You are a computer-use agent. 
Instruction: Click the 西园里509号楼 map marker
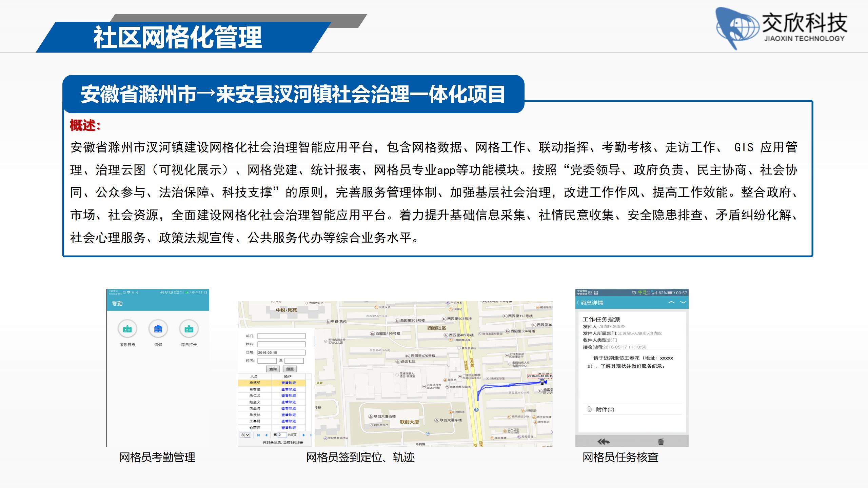(x=397, y=320)
